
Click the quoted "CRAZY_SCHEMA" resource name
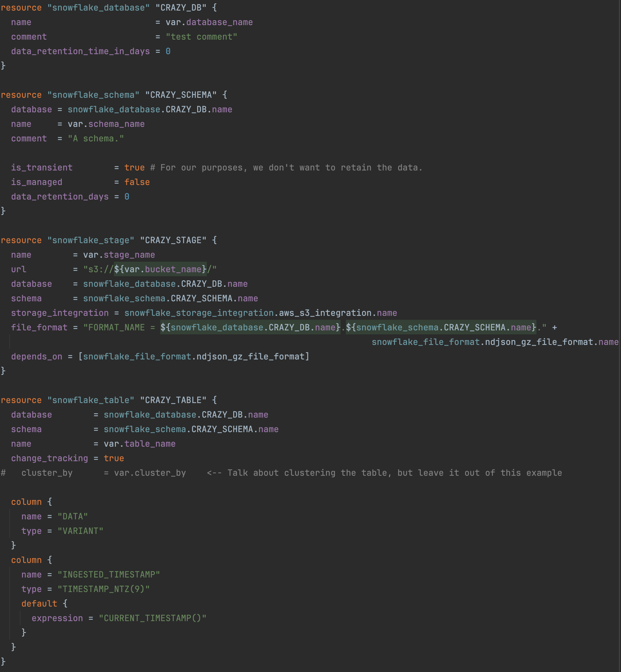click(181, 95)
